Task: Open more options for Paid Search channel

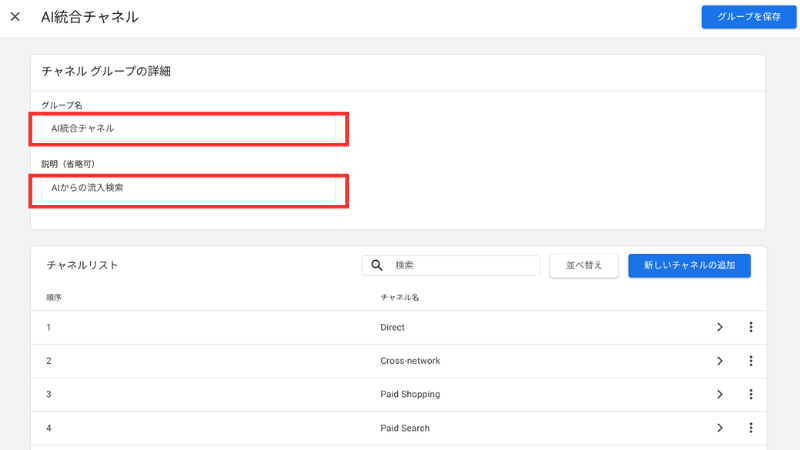Action: pos(750,428)
